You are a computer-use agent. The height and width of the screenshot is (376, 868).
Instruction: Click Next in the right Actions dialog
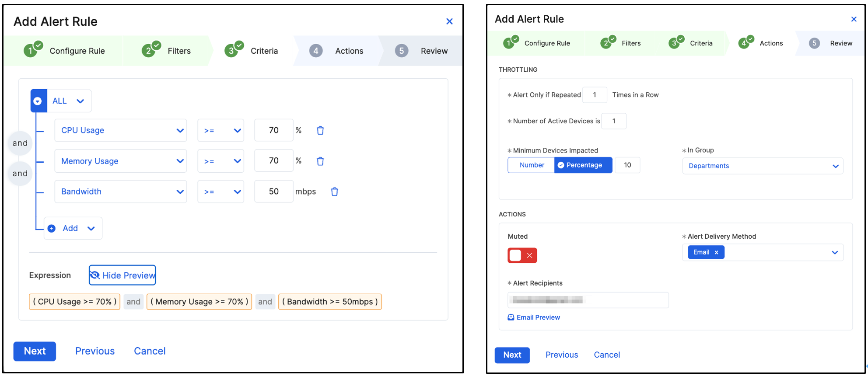512,355
